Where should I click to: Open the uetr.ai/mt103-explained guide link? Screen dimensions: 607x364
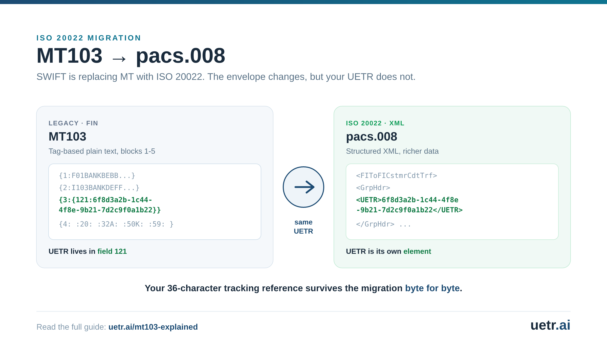pyautogui.click(x=153, y=327)
